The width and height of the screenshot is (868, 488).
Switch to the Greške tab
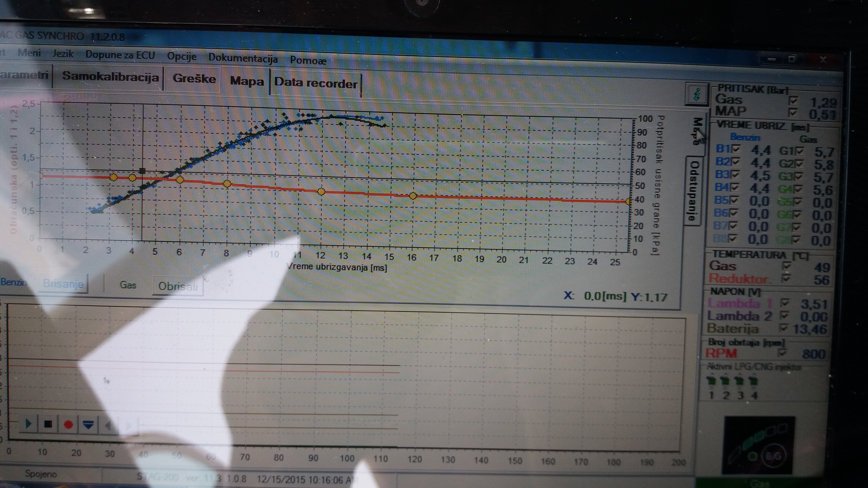click(x=194, y=79)
